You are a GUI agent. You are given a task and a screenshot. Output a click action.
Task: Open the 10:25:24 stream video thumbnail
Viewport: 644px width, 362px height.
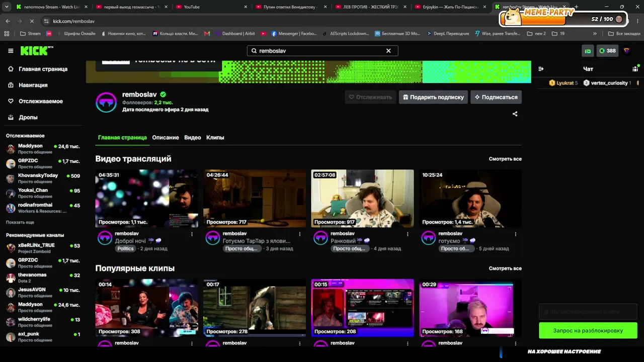click(x=470, y=199)
